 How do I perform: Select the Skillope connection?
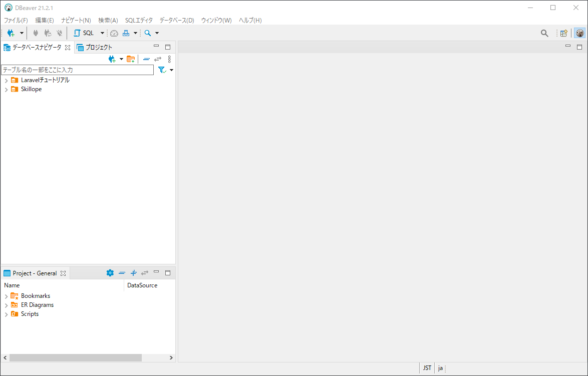pyautogui.click(x=31, y=89)
